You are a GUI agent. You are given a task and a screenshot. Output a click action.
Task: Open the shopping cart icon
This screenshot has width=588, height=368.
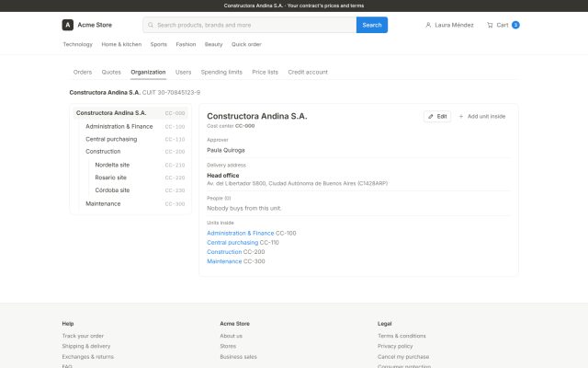point(490,25)
